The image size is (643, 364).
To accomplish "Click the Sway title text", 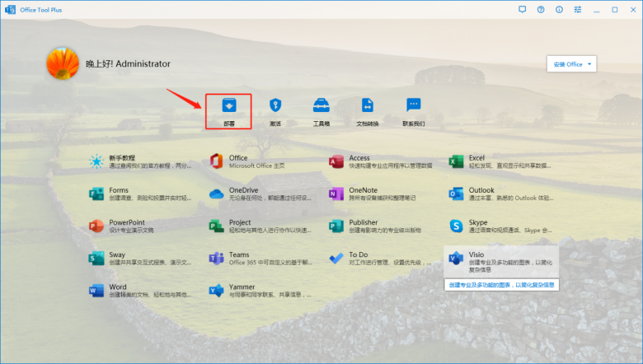I will 117,255.
